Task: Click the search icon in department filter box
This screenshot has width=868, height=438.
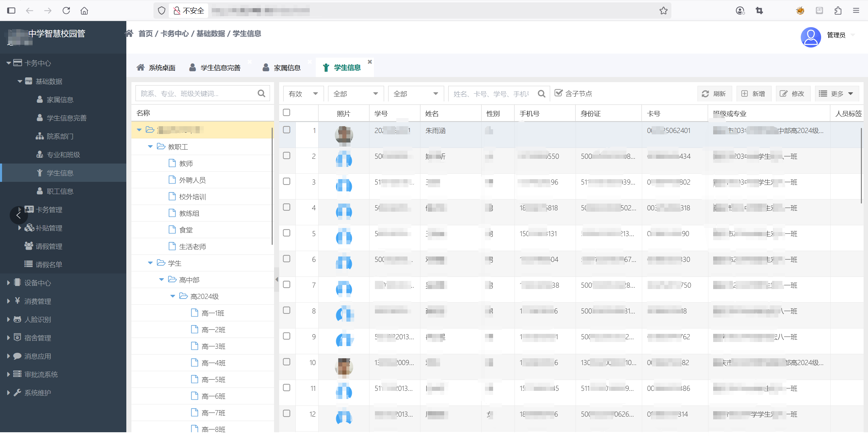Action: pos(261,93)
